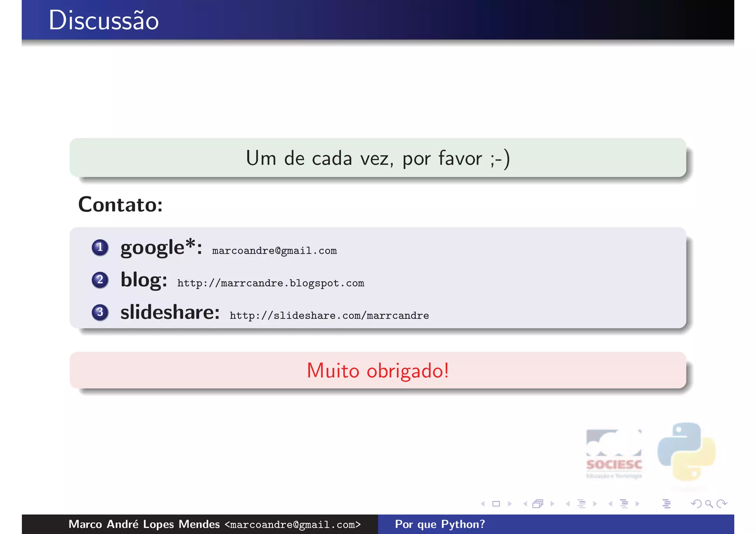Click the 'blog:' label
Viewport: 756px width, 534px height.
(144, 279)
